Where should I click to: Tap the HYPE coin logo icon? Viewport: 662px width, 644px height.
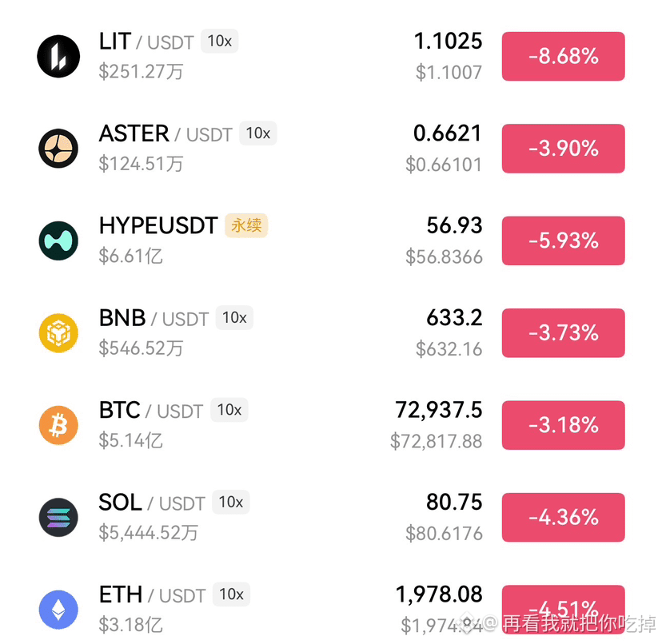[58, 241]
